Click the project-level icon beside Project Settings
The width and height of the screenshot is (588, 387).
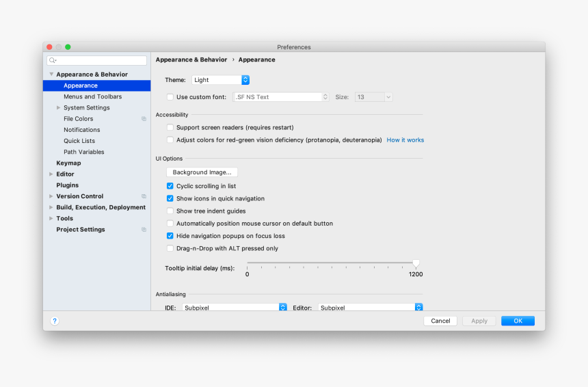coord(144,230)
